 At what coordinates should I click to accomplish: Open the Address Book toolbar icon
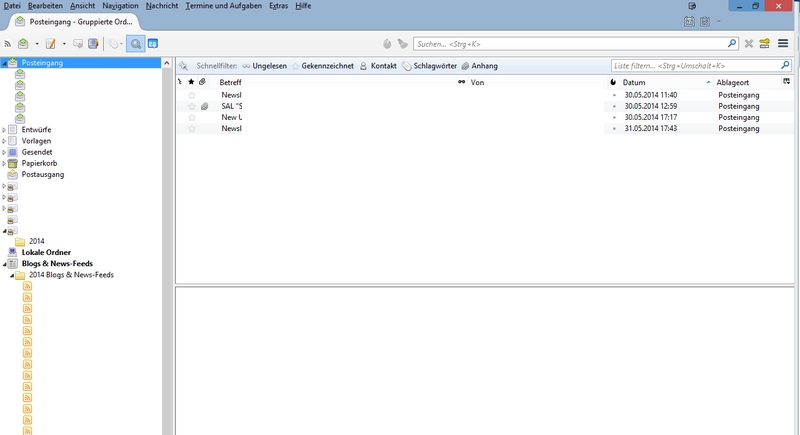pos(93,44)
